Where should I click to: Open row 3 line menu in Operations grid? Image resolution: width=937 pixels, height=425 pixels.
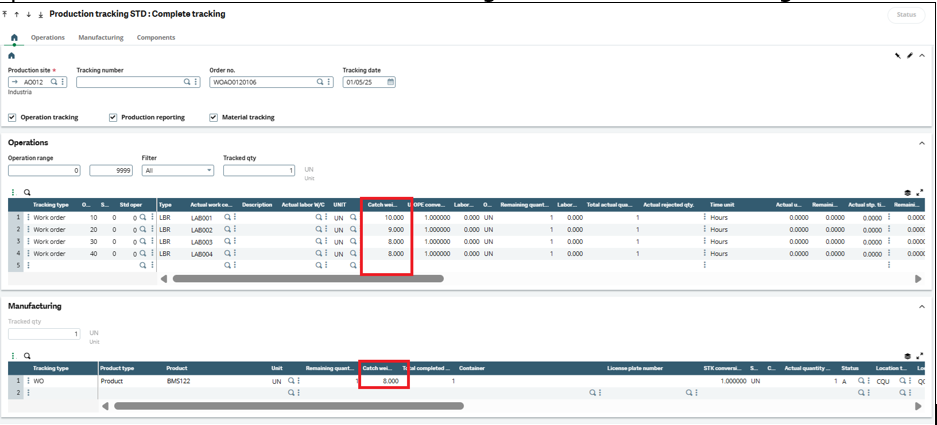click(x=28, y=241)
